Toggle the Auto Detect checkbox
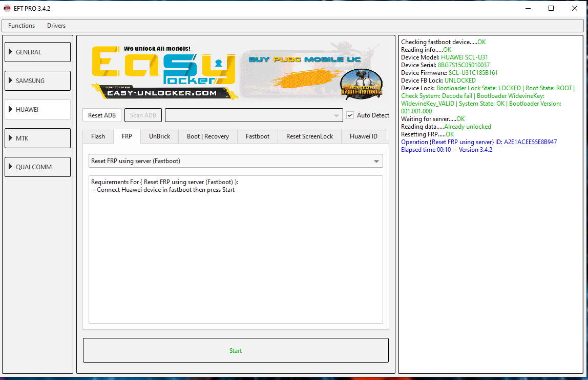Viewport: 588px width, 380px height. pos(350,115)
